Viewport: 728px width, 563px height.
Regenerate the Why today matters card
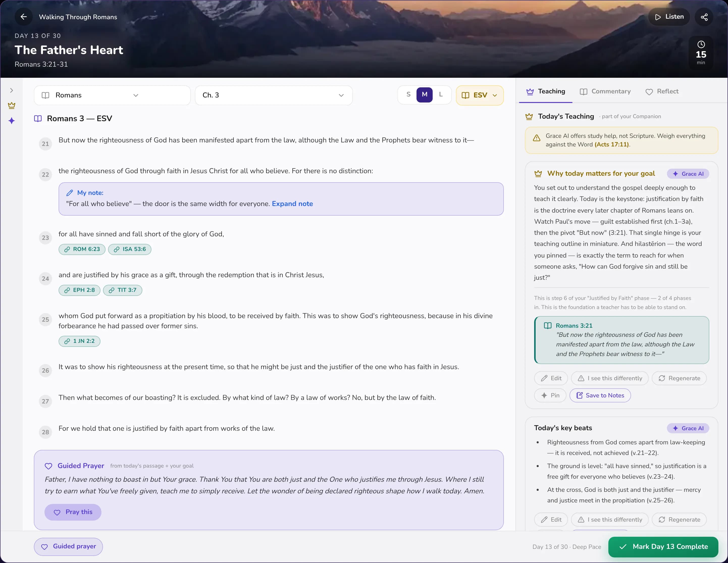679,378
